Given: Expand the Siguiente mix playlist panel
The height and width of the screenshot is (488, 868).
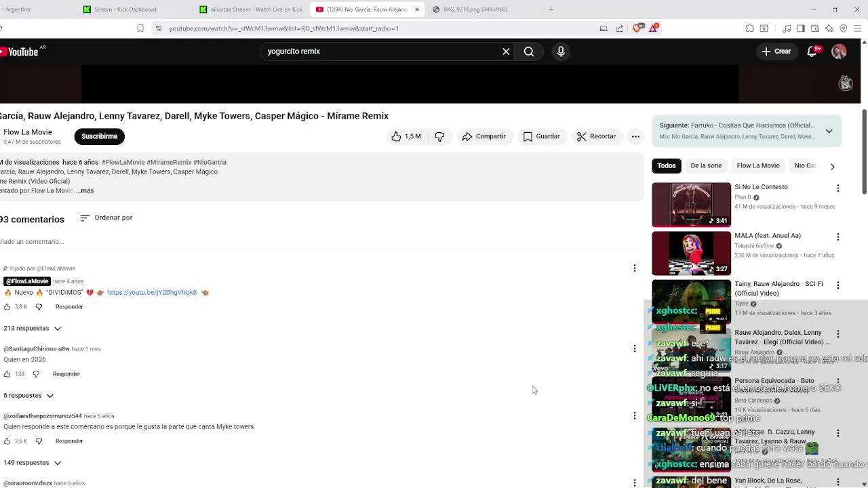Looking at the screenshot, I should (829, 131).
